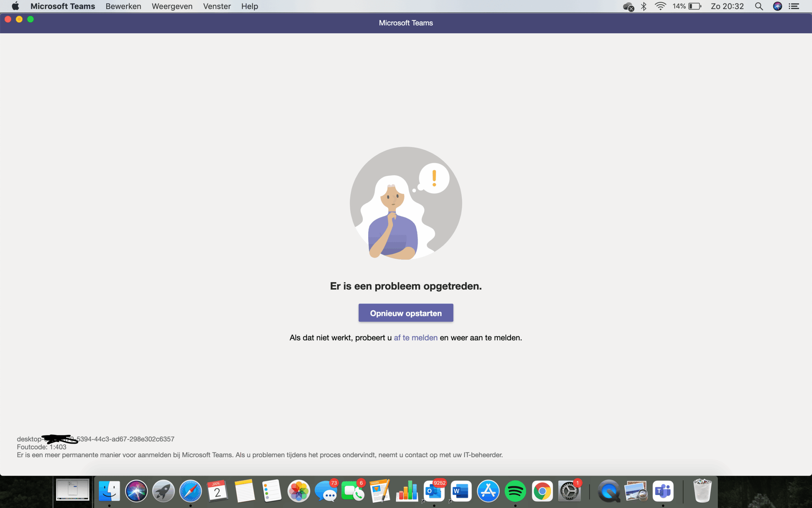The width and height of the screenshot is (812, 508).
Task: Open Launchpad rocket icon
Action: (x=163, y=491)
